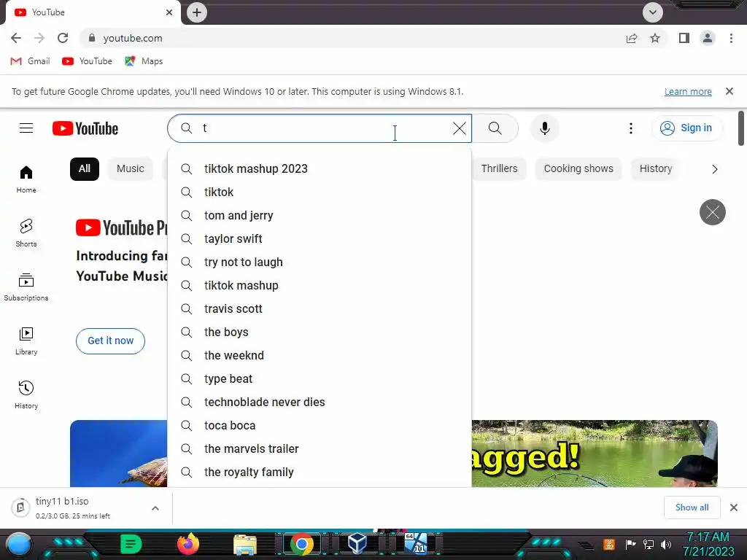The height and width of the screenshot is (560, 747).
Task: Select the Cooking shows filter chip
Action: tap(578, 169)
